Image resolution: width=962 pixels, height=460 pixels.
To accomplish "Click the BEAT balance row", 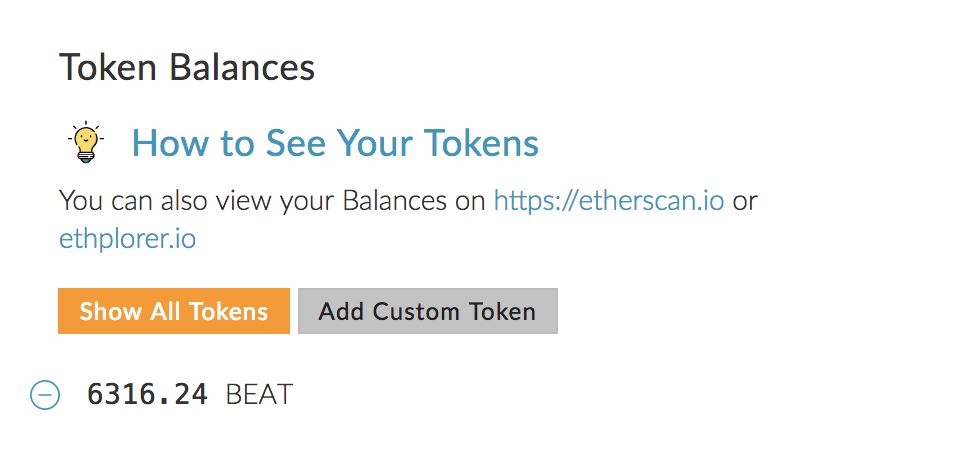I will 161,394.
